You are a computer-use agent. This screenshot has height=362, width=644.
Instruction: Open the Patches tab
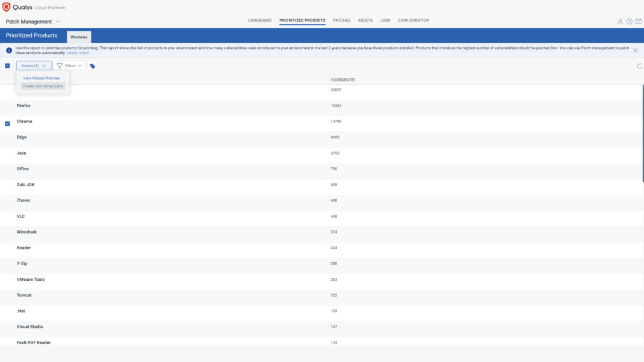[341, 20]
